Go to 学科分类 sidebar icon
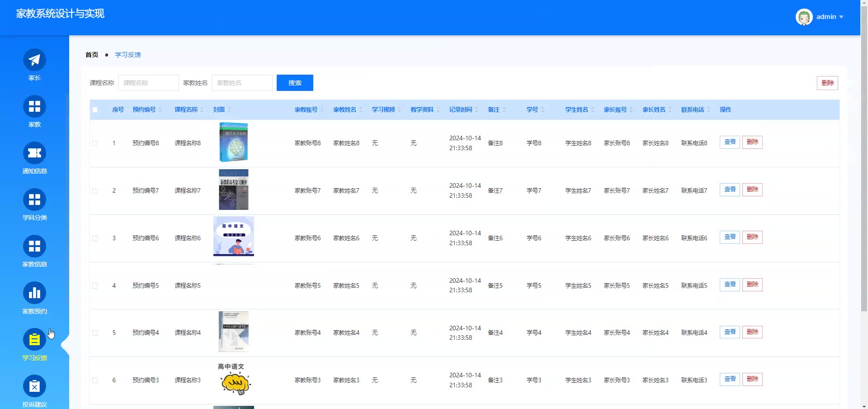The image size is (868, 409). coord(34,200)
